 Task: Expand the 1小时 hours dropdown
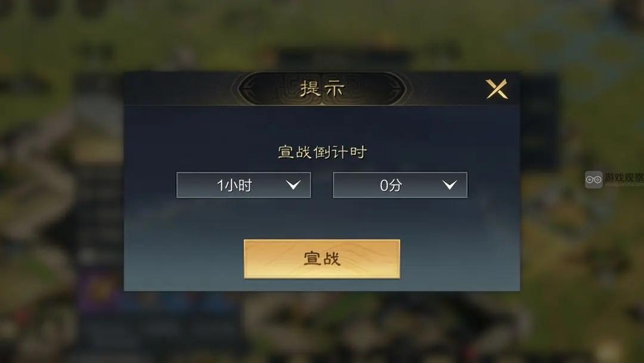(243, 185)
